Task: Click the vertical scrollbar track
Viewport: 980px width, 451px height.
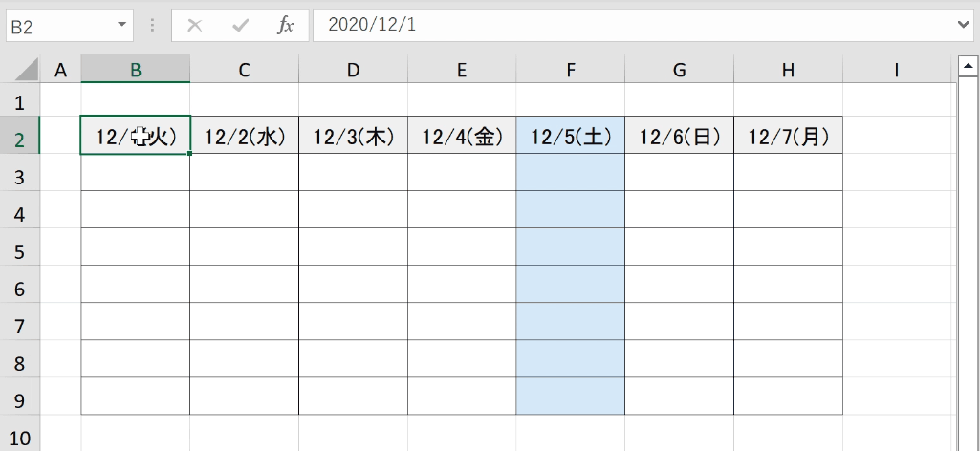Action: pos(969,263)
